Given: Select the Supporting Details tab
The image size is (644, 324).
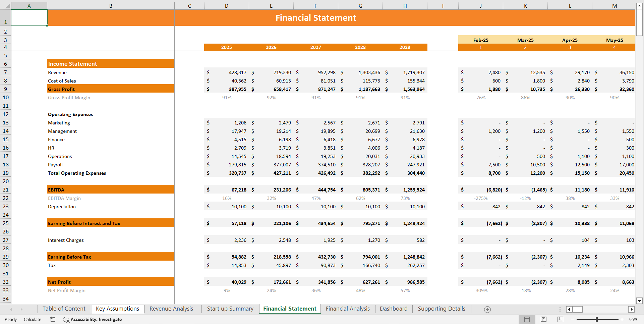Looking at the screenshot, I should pos(441,309).
